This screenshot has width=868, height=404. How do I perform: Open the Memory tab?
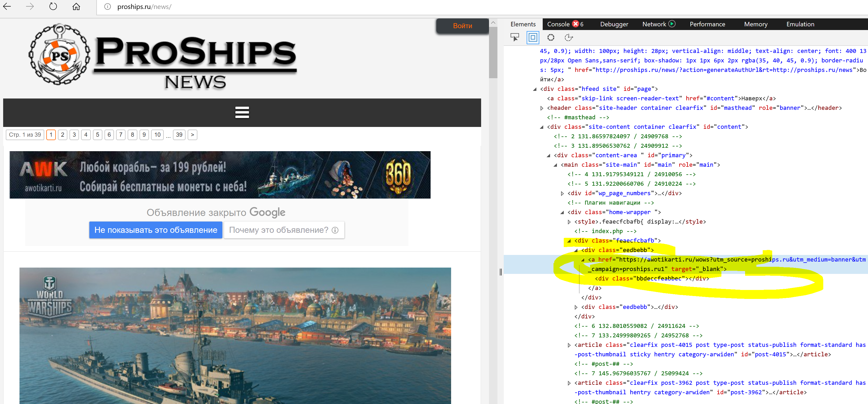(x=755, y=24)
